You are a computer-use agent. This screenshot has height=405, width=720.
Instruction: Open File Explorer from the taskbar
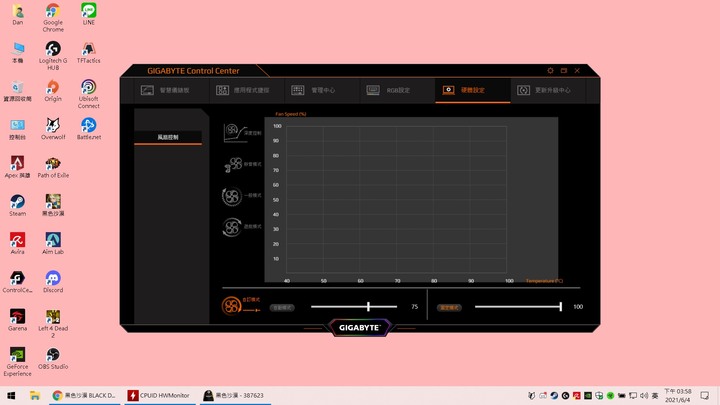coord(35,395)
